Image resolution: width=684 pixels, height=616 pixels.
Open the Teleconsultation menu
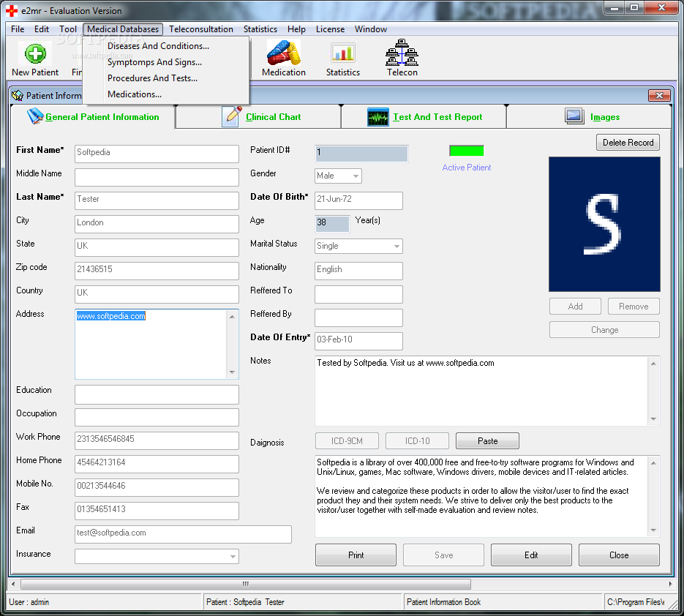tap(201, 29)
